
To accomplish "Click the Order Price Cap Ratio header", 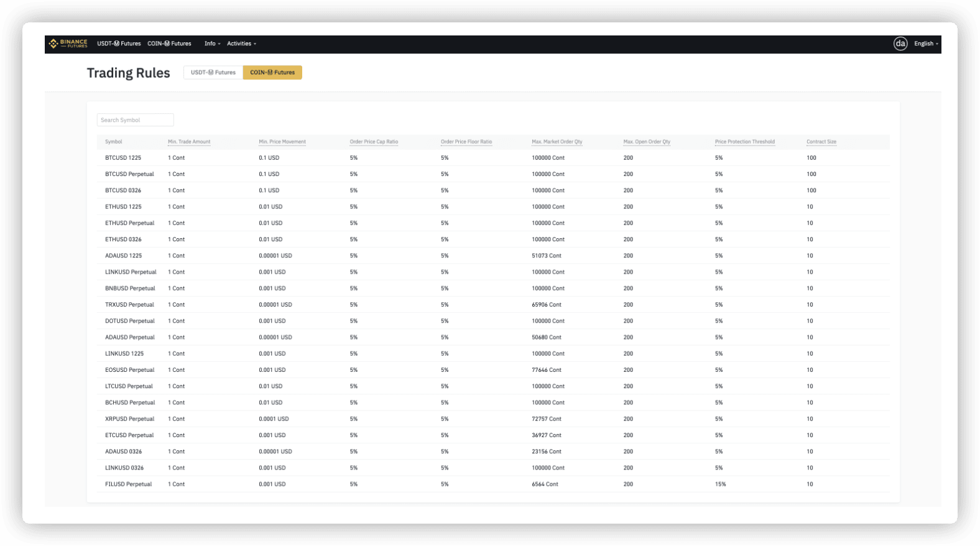I will [x=374, y=142].
